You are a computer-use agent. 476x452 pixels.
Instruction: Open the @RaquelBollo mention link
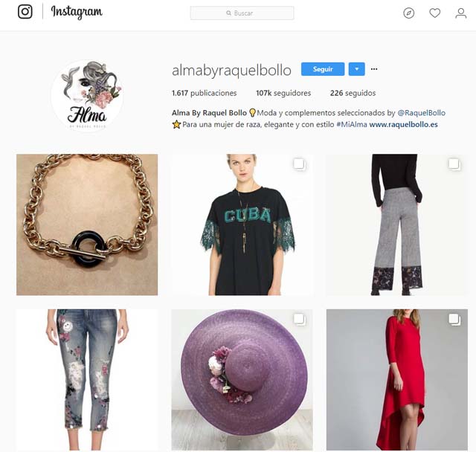pyautogui.click(x=422, y=113)
